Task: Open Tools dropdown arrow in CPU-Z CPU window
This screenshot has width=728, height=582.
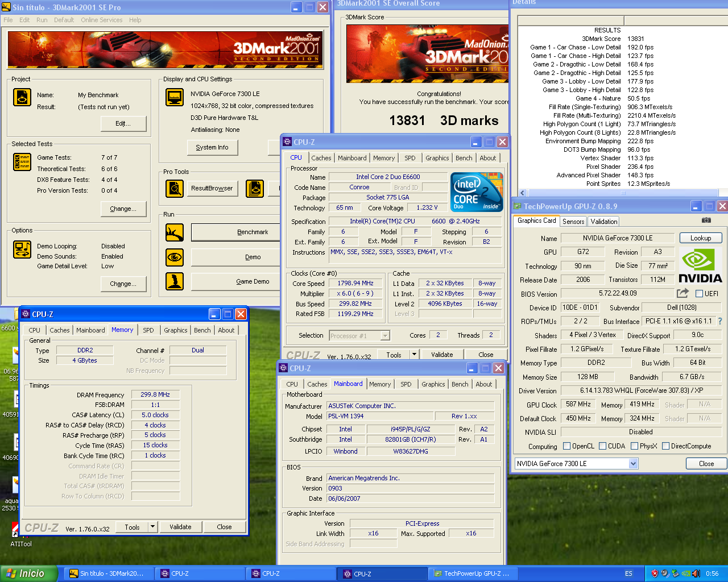Action: coord(414,354)
